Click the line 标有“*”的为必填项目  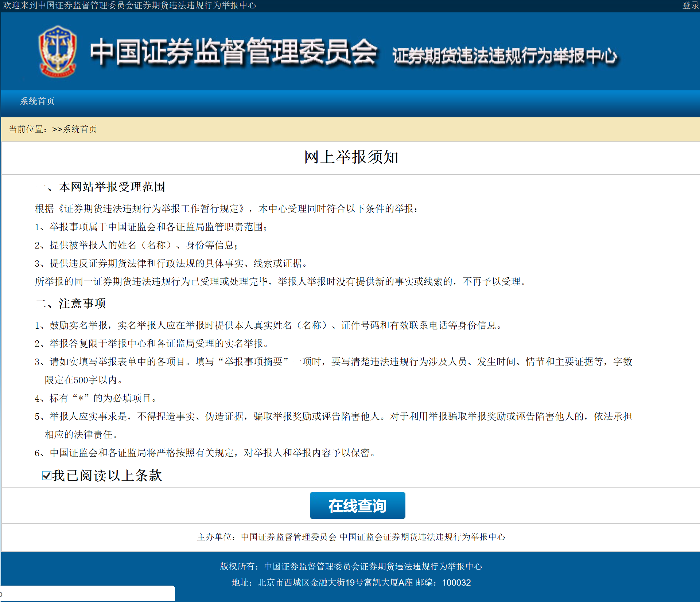tap(97, 398)
